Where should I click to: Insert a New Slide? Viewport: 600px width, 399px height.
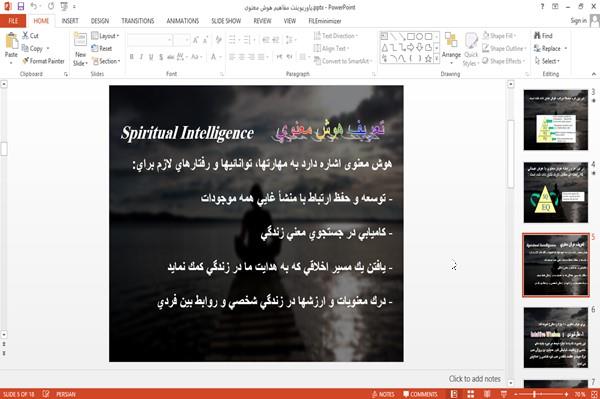click(80, 50)
